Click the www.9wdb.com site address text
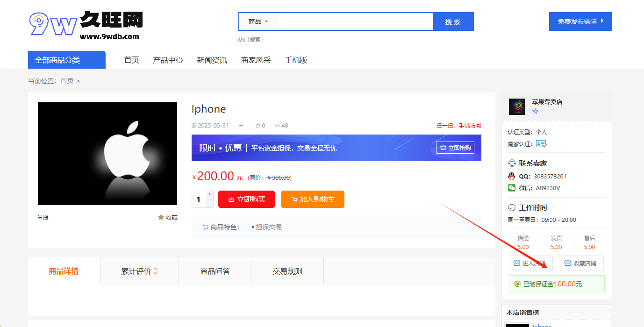Viewport: 644px width, 327px height. tap(109, 36)
